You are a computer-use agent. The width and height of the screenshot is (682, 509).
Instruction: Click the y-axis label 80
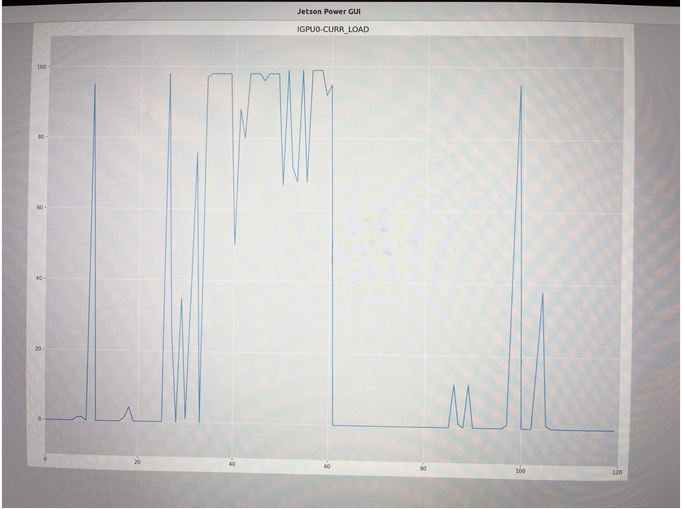click(x=42, y=137)
